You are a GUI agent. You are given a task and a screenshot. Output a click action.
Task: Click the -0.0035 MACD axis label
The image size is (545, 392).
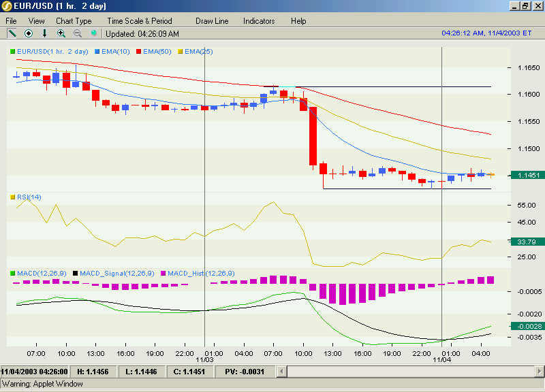coord(529,338)
